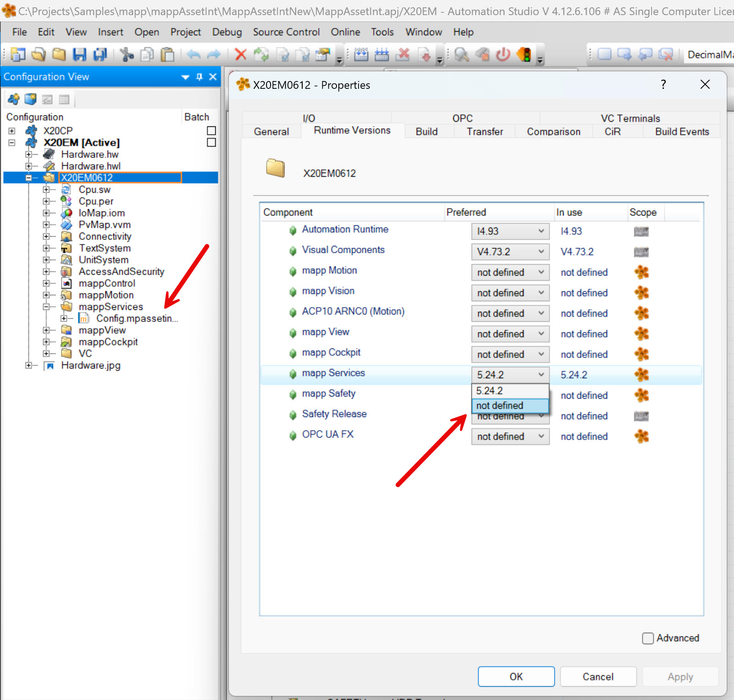The height and width of the screenshot is (700, 734).
Task: Click the Save icon in the toolbar
Action: 80,54
